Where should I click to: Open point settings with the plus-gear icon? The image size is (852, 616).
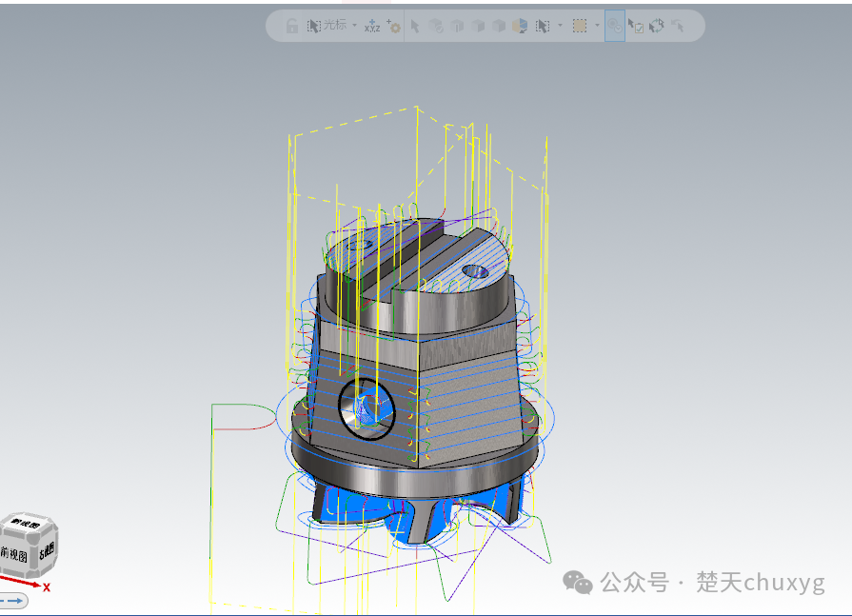[x=394, y=26]
